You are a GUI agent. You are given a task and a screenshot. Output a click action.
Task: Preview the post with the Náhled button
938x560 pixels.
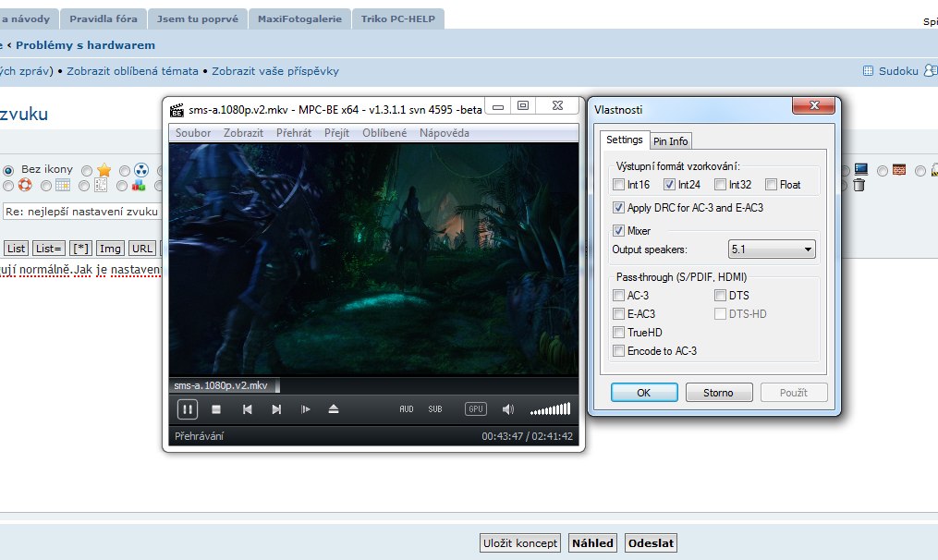(x=592, y=543)
